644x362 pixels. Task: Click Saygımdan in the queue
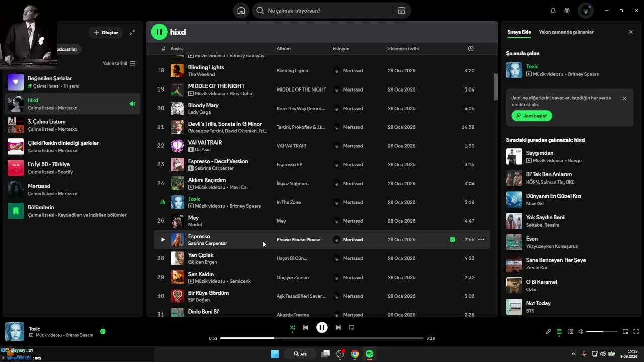click(540, 153)
